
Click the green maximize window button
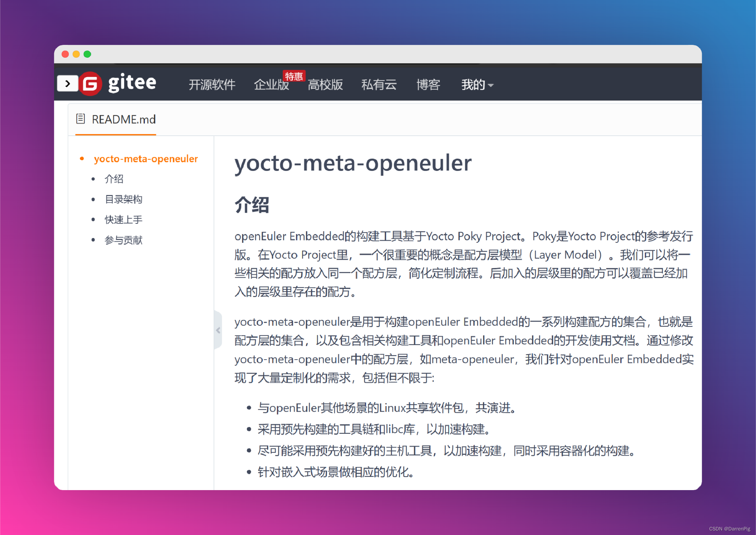tap(87, 54)
